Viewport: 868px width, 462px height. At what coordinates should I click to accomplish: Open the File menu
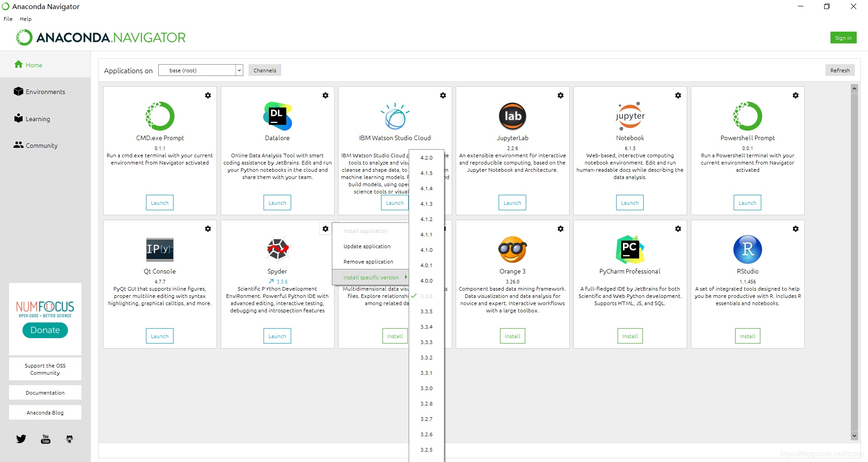click(8, 19)
